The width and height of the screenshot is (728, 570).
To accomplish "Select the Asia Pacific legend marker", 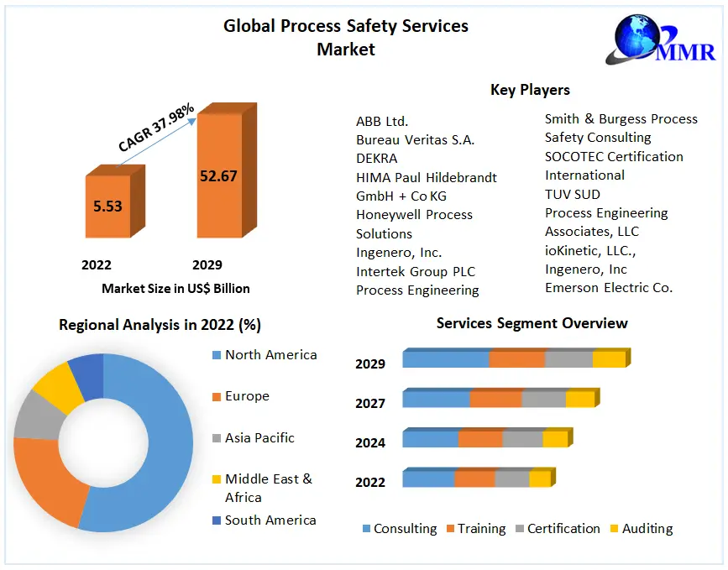I will click(215, 438).
